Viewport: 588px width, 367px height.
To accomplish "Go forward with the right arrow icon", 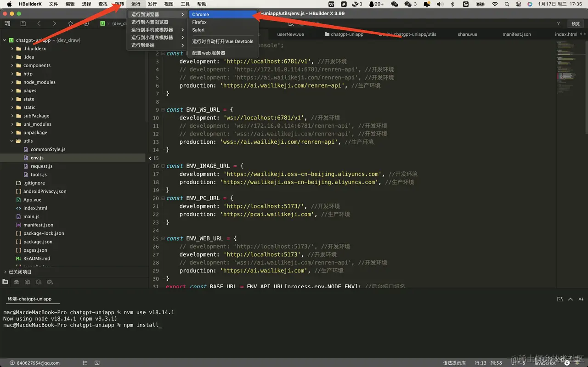I will tap(55, 23).
